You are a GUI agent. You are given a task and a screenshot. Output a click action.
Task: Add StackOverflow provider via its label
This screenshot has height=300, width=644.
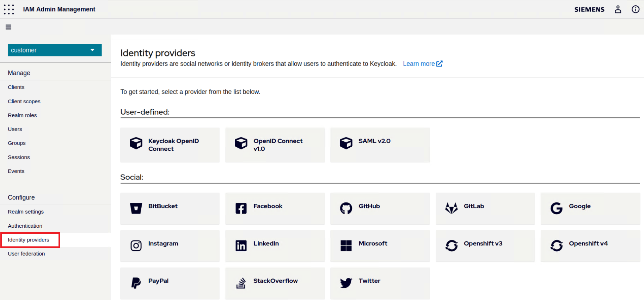[275, 281]
